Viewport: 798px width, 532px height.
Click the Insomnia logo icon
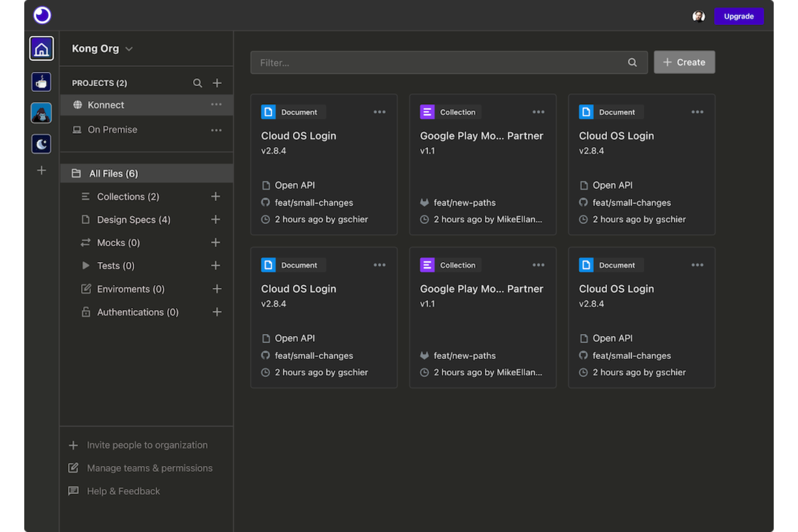[42, 15]
